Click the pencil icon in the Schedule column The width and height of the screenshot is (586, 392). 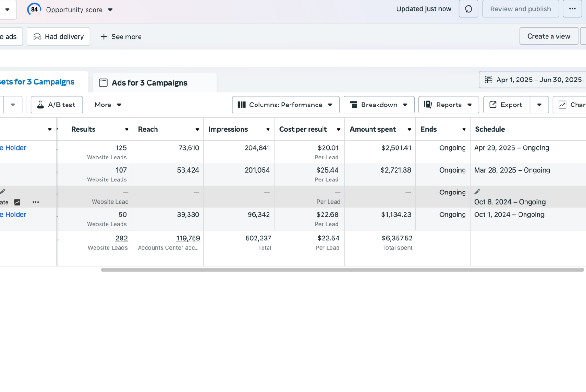point(477,192)
